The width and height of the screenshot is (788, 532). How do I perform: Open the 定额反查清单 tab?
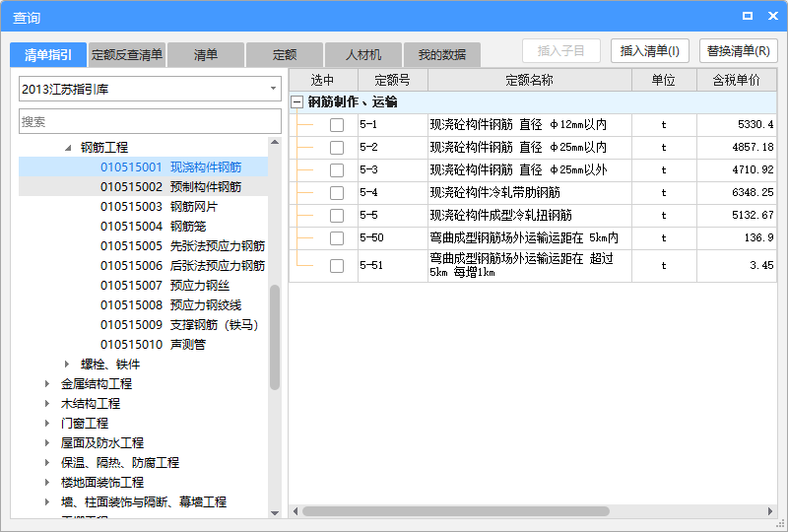(x=127, y=55)
